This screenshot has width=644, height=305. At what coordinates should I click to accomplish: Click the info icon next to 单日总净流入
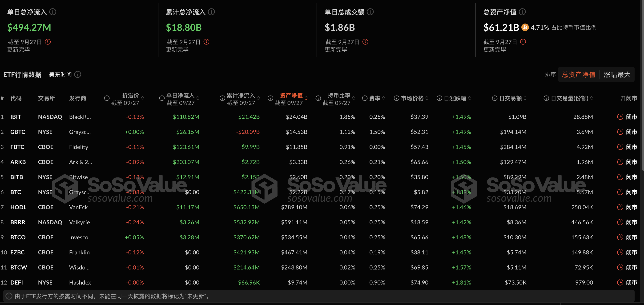(x=53, y=12)
